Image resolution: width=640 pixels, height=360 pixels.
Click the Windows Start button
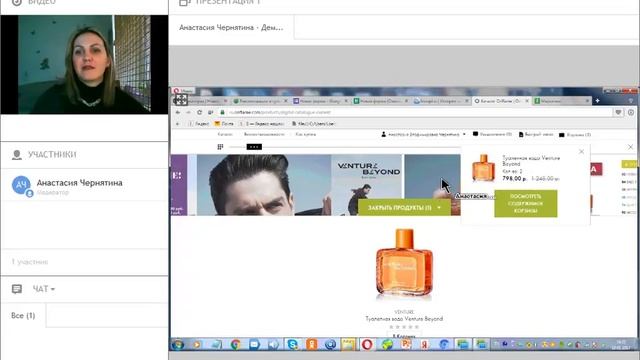pos(178,345)
